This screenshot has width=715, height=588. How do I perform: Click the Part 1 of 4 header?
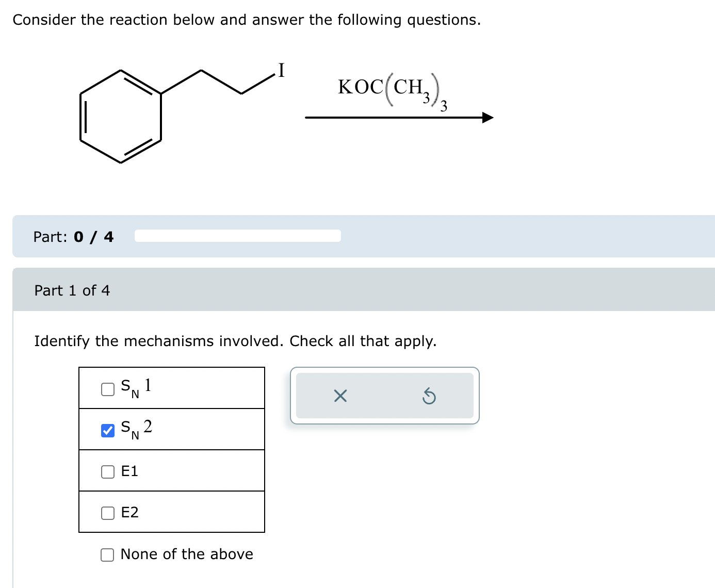tap(72, 290)
